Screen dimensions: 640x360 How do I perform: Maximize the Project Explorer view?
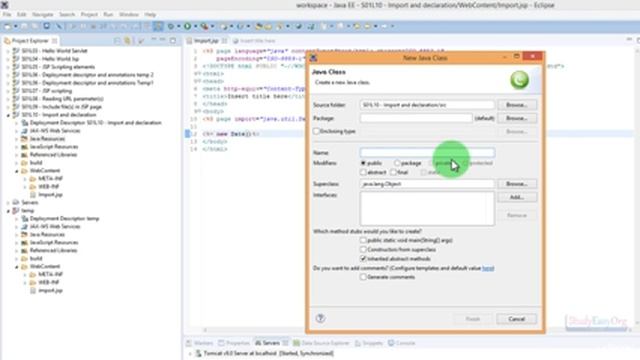(173, 40)
